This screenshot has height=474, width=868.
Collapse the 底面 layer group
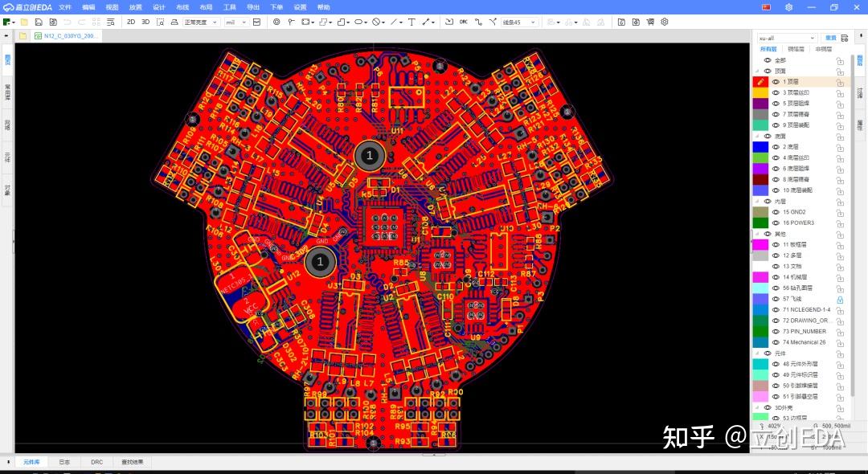757,136
